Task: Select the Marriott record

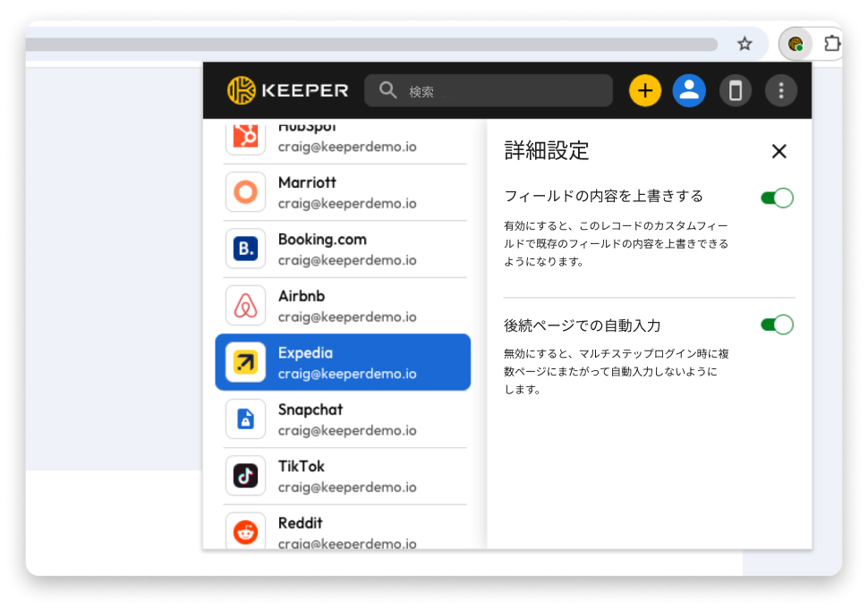Action: 345,192
